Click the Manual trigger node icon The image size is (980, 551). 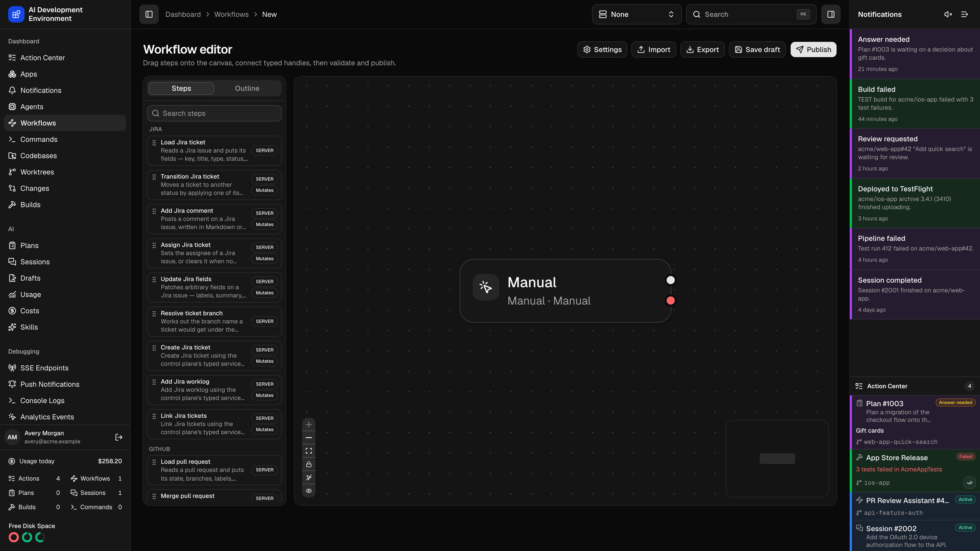(x=486, y=287)
